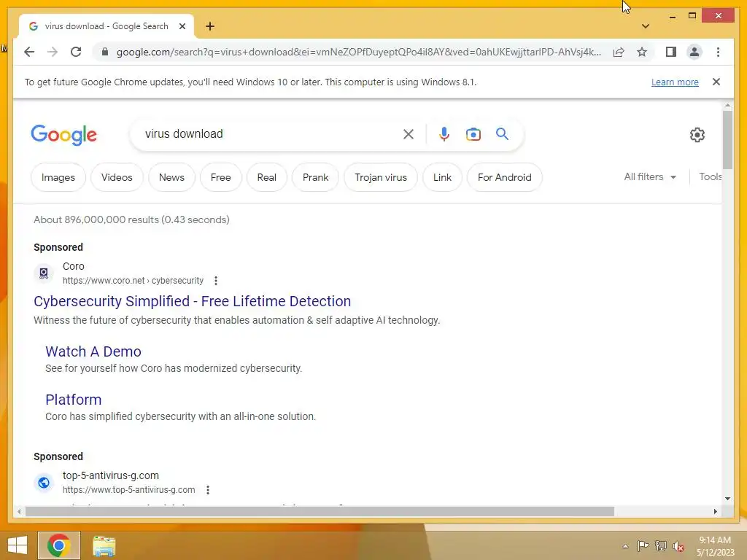Close the virus download tab
Image resolution: width=747 pixels, height=560 pixels.
pos(182,26)
